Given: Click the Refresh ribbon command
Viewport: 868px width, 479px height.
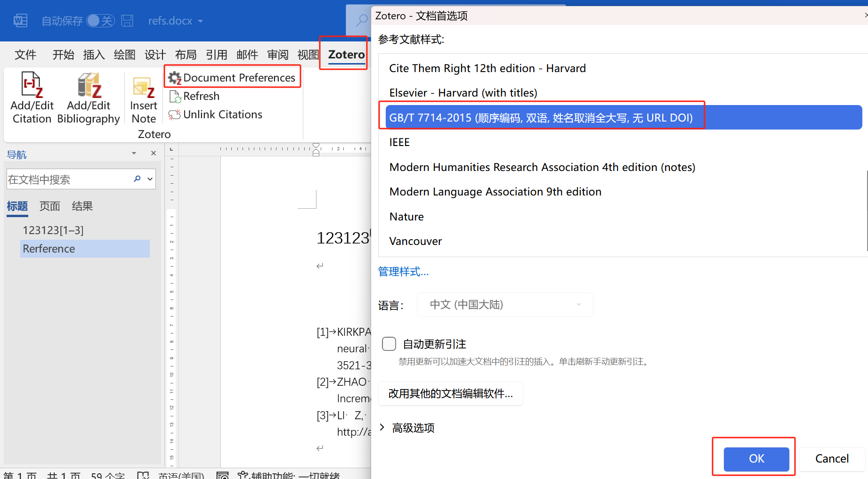Looking at the screenshot, I should [195, 96].
